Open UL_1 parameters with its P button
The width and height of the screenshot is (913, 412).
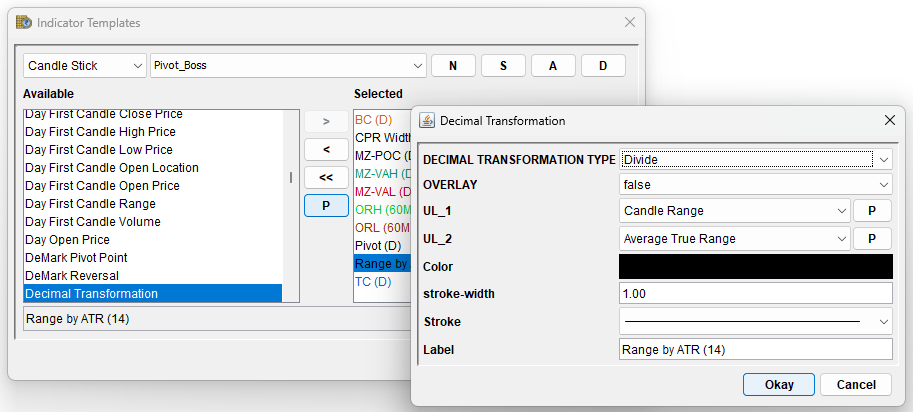click(x=872, y=211)
